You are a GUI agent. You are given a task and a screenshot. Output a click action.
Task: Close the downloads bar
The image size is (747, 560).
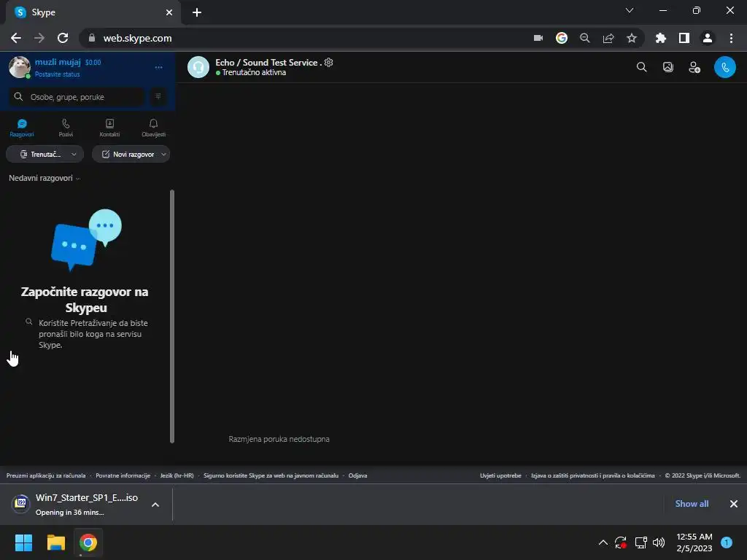[x=734, y=504]
